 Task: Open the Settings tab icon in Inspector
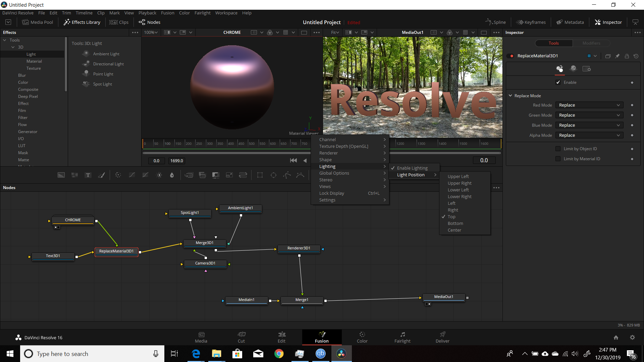[x=587, y=68]
